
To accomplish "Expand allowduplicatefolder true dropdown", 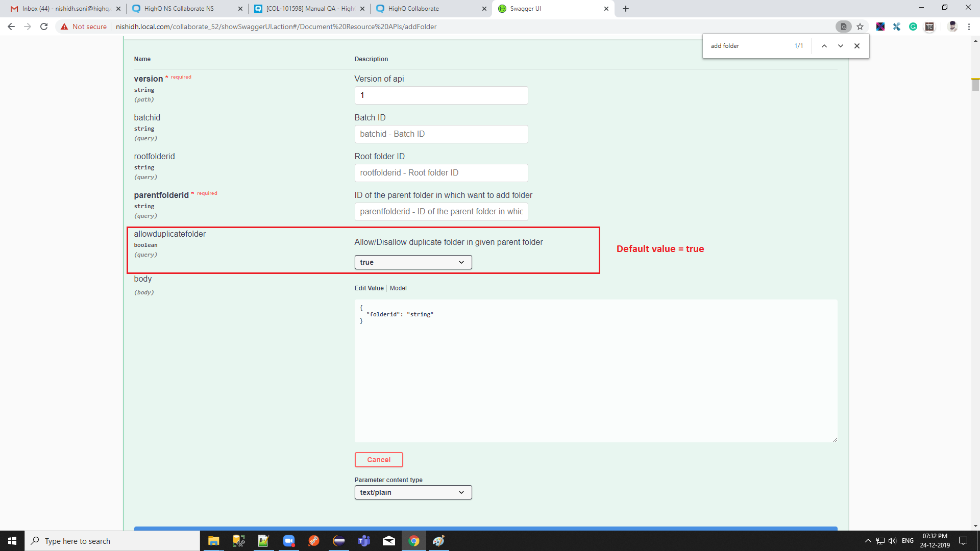I will (413, 262).
